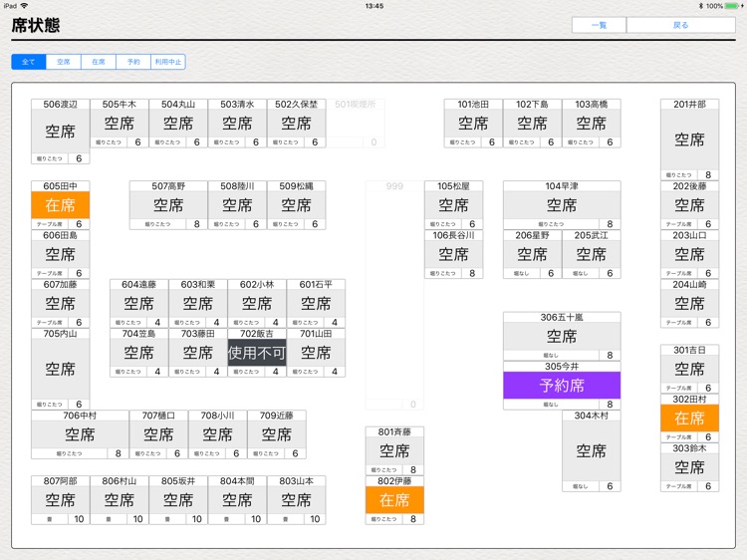Tap reserved seat 305今井
Image resolution: width=747 pixels, height=560 pixels.
(x=562, y=385)
